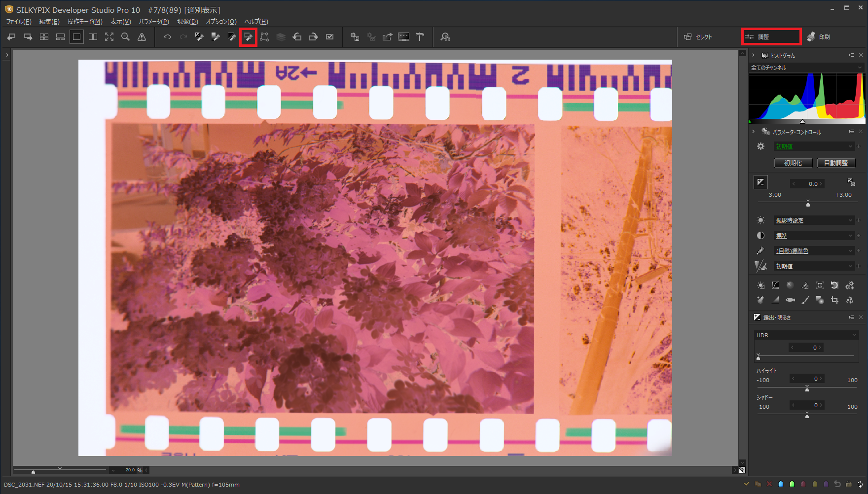Open オプション(O) menu
Image resolution: width=868 pixels, height=494 pixels.
coord(221,22)
